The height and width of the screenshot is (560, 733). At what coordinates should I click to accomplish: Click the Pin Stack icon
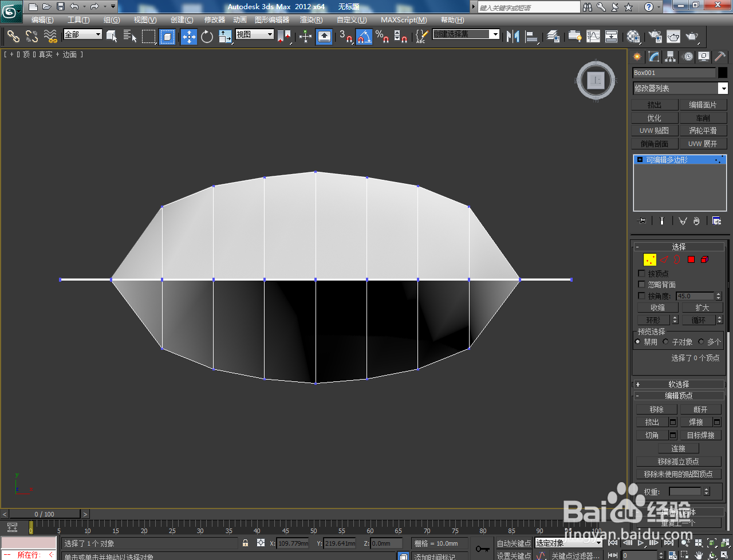pyautogui.click(x=642, y=221)
